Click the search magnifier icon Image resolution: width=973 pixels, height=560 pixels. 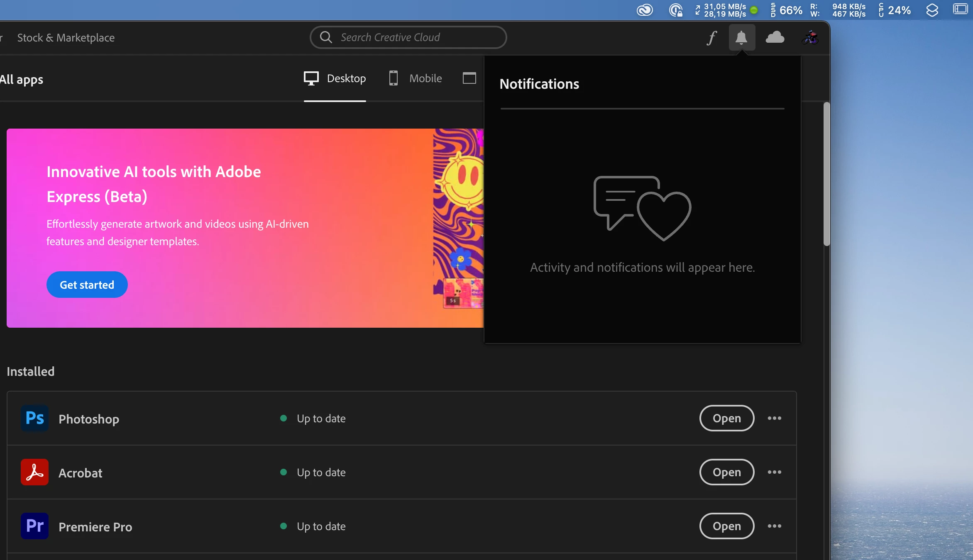point(326,37)
